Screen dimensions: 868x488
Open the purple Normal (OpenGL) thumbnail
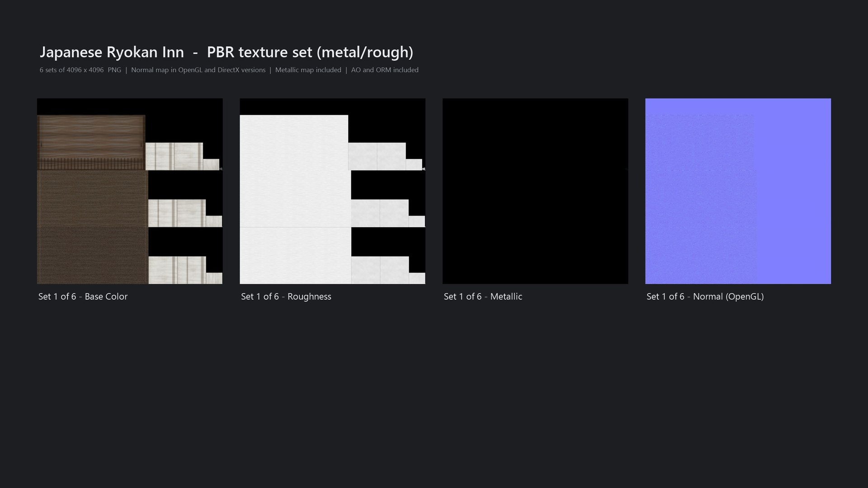click(738, 191)
